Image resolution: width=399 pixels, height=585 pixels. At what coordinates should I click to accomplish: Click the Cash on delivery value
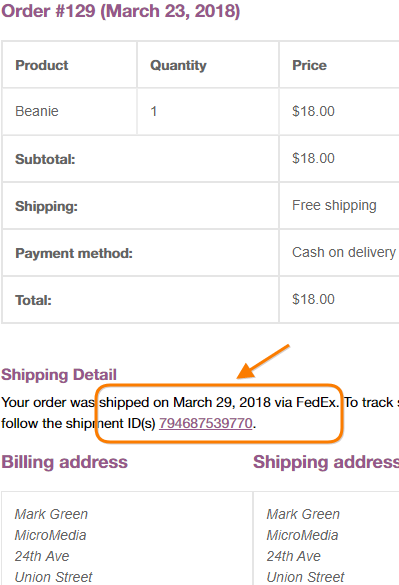(x=344, y=252)
